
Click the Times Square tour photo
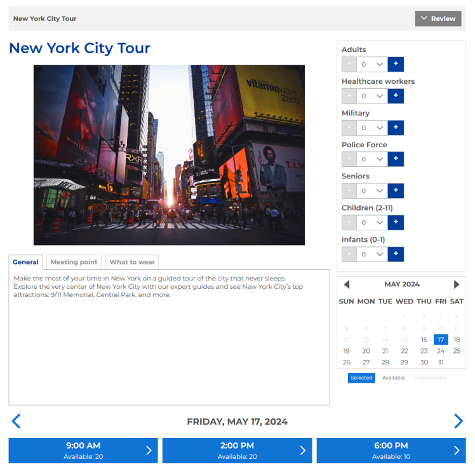pyautogui.click(x=169, y=155)
